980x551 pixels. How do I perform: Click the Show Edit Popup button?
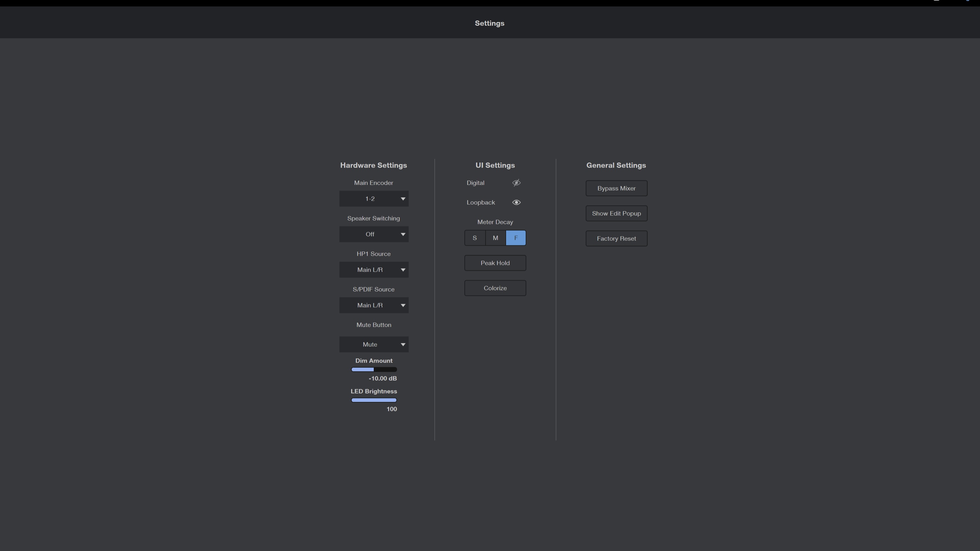[616, 213]
